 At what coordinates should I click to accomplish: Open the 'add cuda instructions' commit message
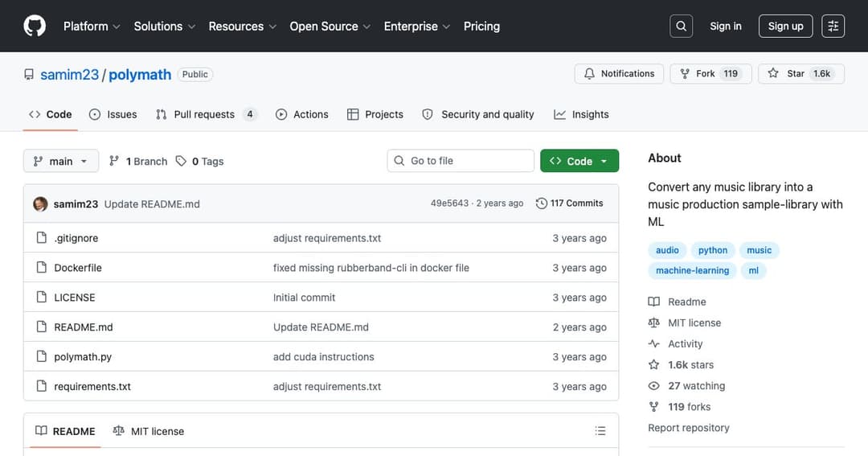click(323, 357)
